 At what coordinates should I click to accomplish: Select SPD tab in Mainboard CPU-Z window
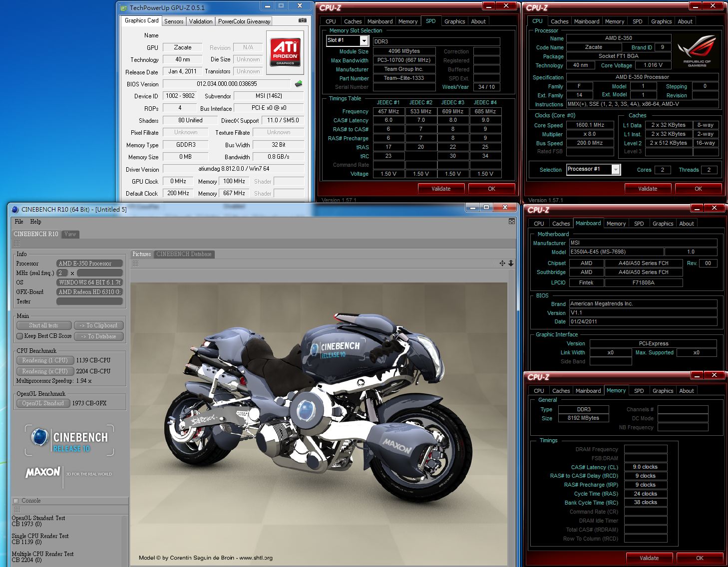click(x=639, y=224)
